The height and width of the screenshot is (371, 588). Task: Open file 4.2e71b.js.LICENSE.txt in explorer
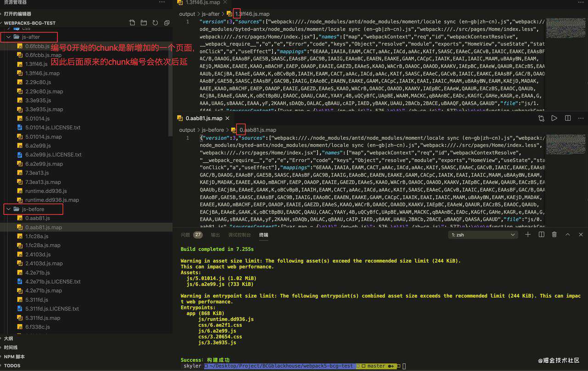tap(53, 281)
